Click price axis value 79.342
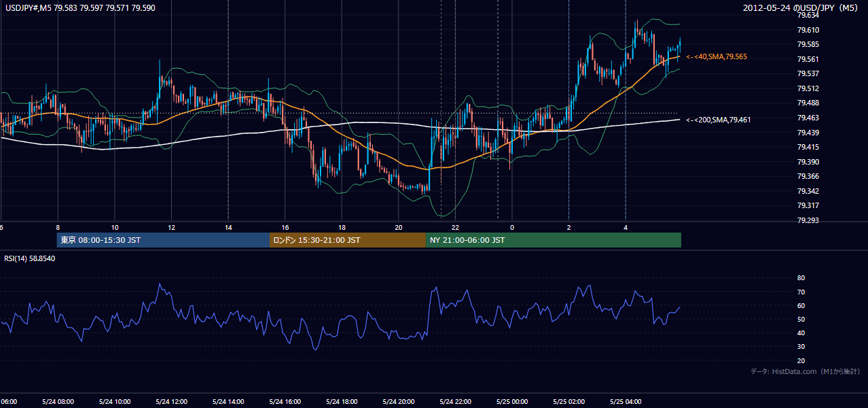The width and height of the screenshot is (868, 408). click(x=808, y=191)
